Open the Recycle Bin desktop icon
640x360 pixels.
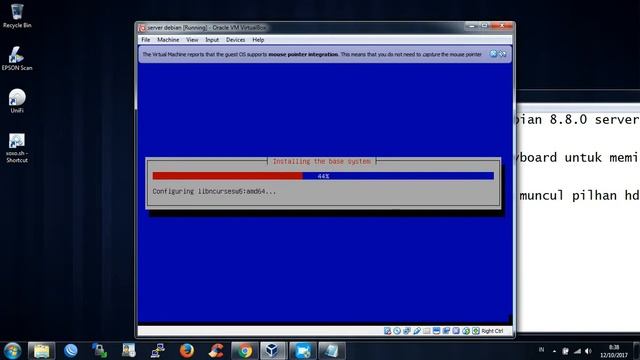click(x=17, y=16)
